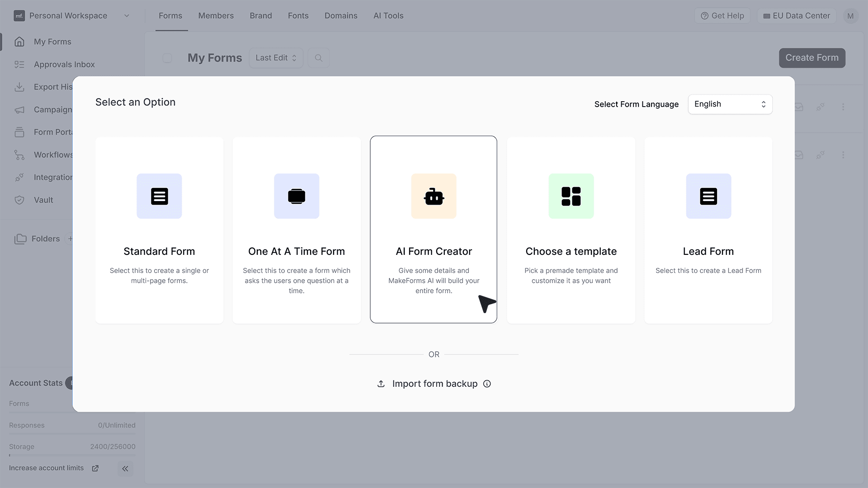Collapse the sidebar with double-chevron icon
Viewport: 868px width, 488px height.
[x=125, y=469]
